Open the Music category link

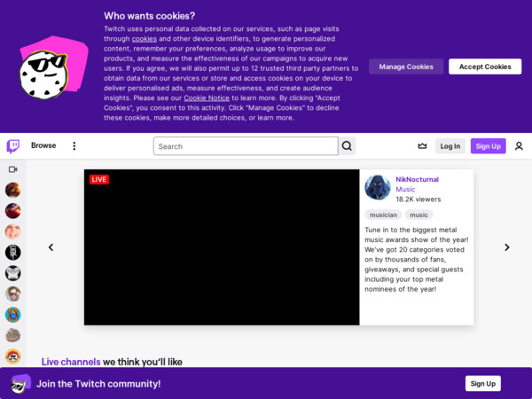click(405, 190)
